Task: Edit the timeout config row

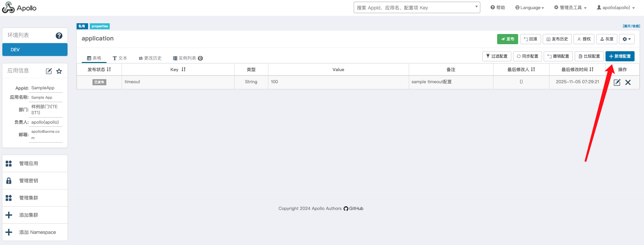Action: [617, 82]
